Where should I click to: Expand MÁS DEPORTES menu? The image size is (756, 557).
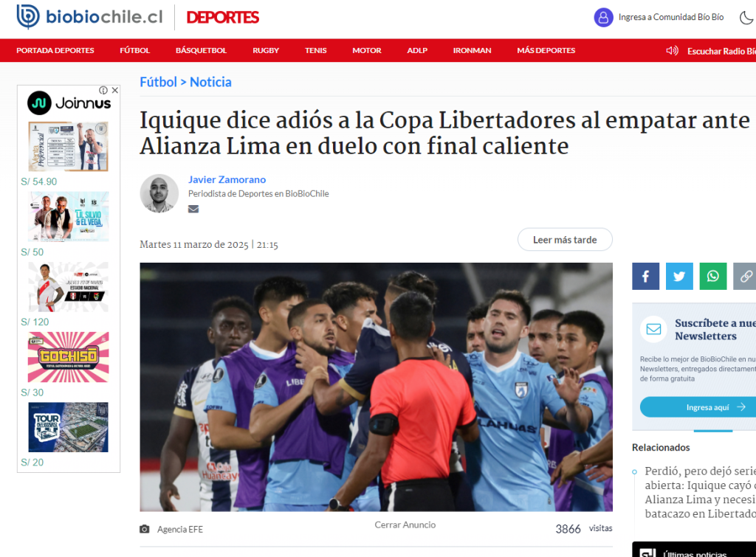coord(546,50)
